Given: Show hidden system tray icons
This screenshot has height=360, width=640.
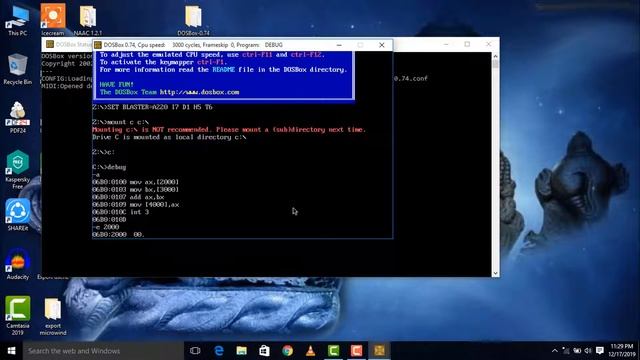Looking at the screenshot, I should pyautogui.click(x=554, y=351).
